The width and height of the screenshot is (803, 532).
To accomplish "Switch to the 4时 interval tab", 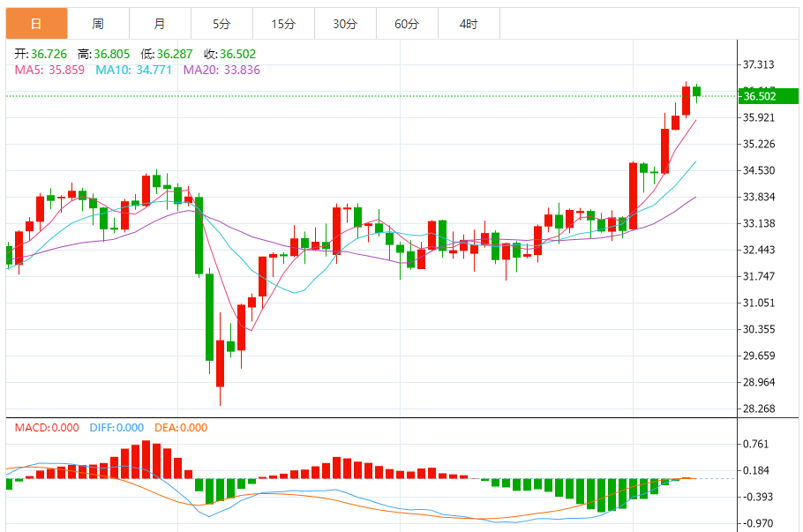I will [x=469, y=24].
